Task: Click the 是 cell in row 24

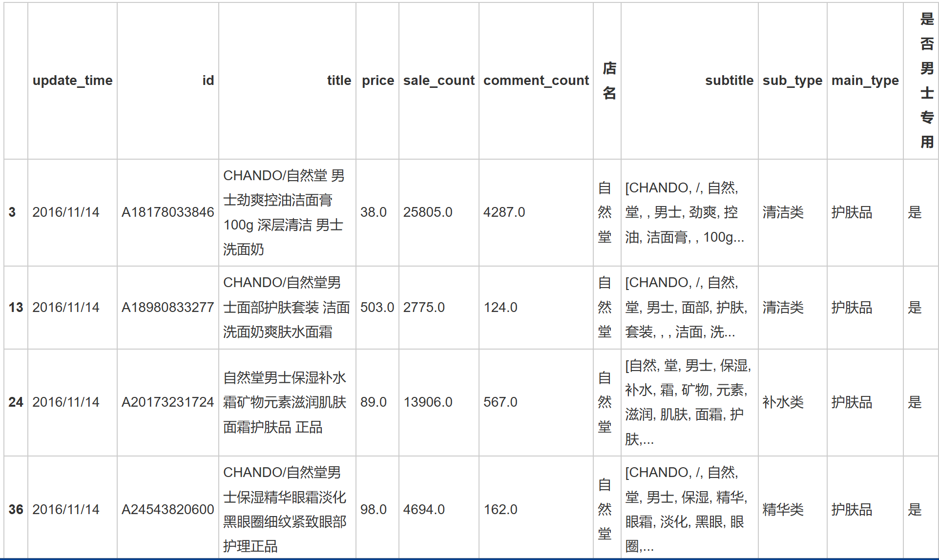Action: coord(921,402)
